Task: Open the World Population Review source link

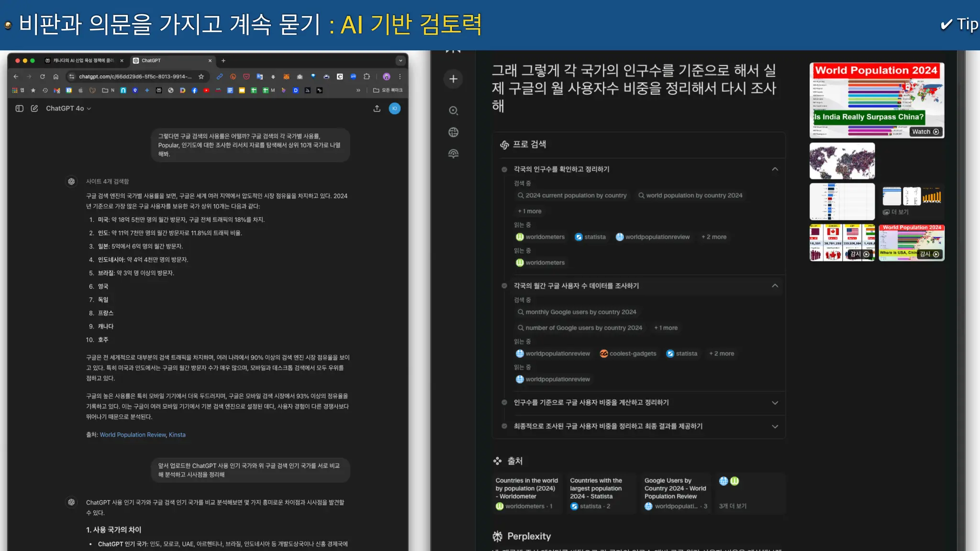Action: [x=133, y=435]
